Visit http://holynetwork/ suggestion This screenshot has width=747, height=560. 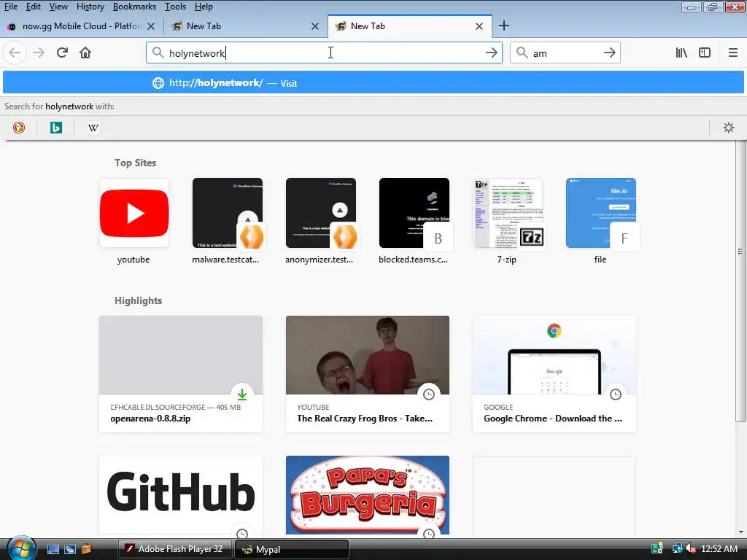(373, 83)
